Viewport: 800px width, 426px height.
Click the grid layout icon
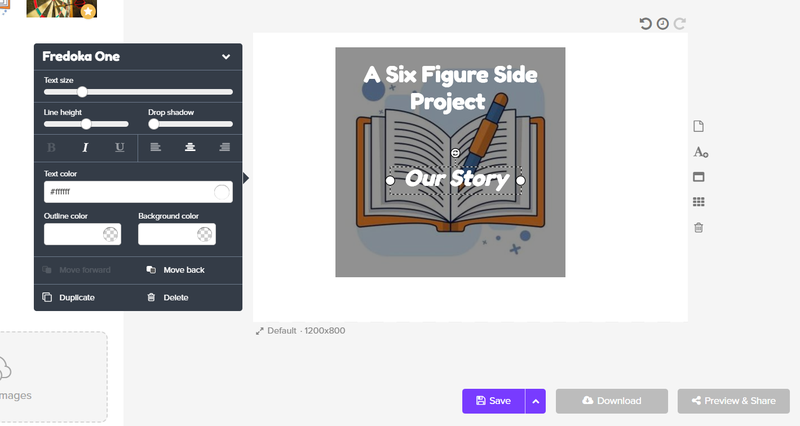(x=698, y=202)
